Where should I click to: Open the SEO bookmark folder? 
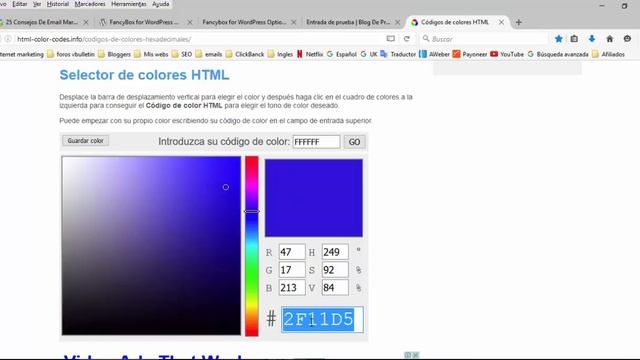point(182,54)
